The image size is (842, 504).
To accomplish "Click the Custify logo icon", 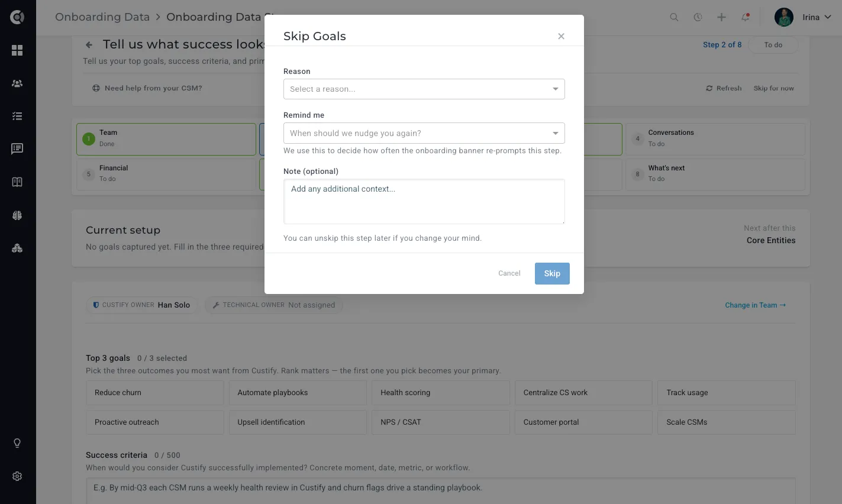I will [17, 17].
